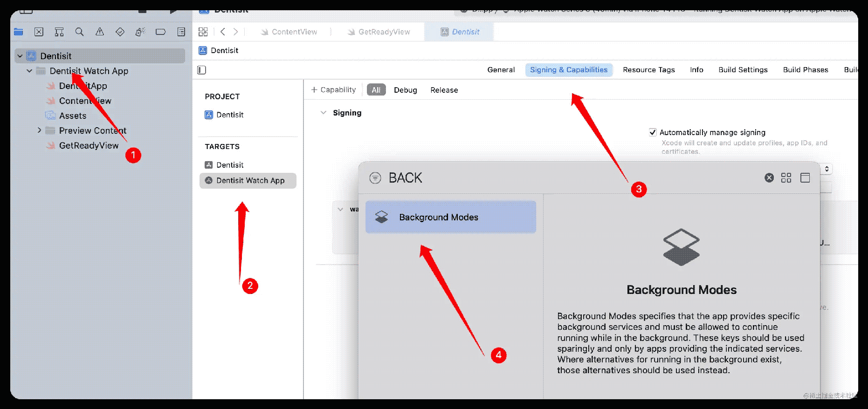868x409 pixels.
Task: Click the Dentisit path bar label
Action: coord(224,50)
